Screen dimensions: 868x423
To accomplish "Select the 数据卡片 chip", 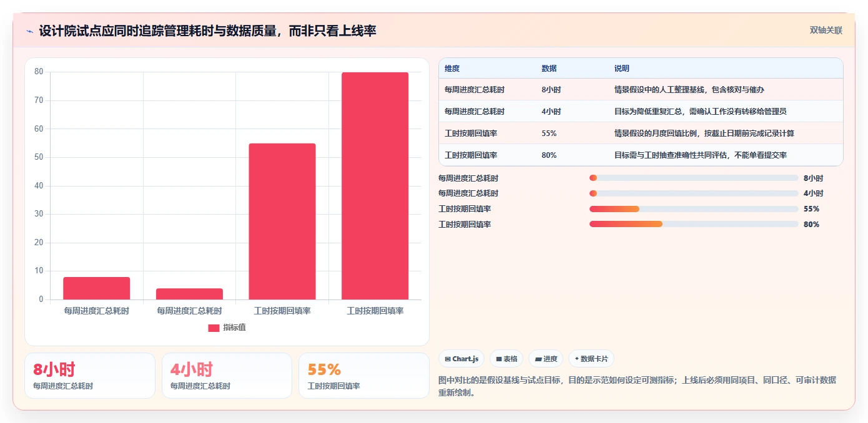I will [x=591, y=359].
